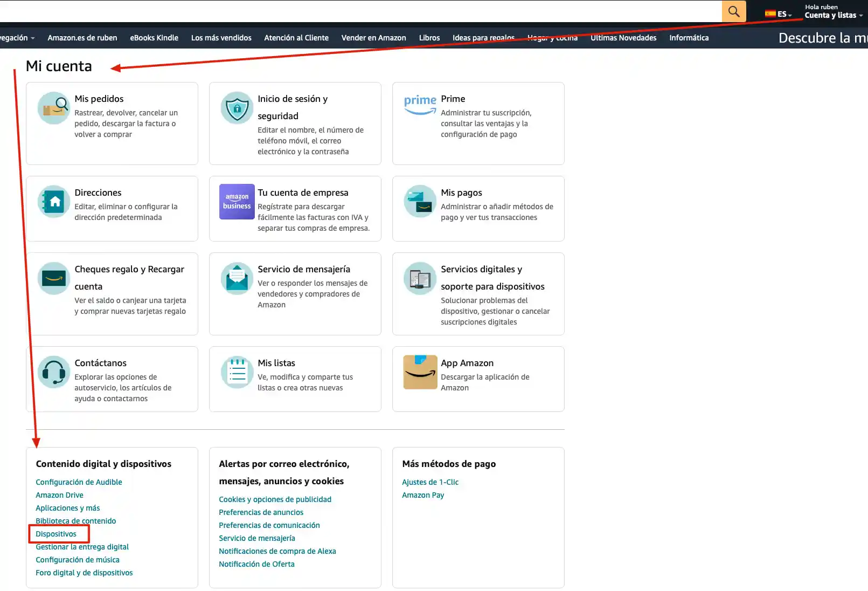Go to Libros in the navigation bar
Viewport: 868px width, 591px height.
(429, 38)
